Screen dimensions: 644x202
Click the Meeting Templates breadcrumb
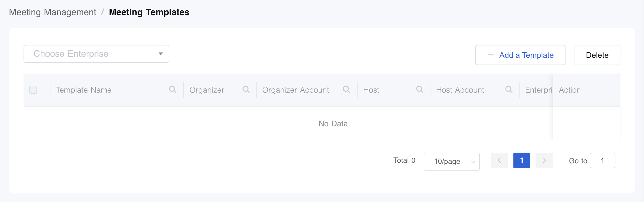[149, 12]
